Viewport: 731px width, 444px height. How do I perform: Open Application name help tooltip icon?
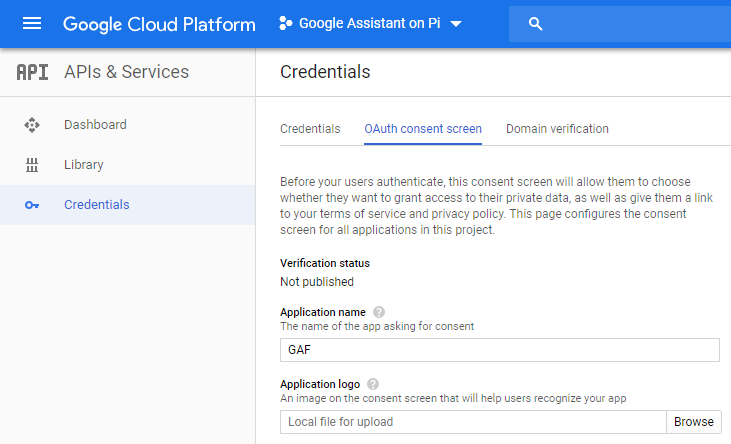pos(379,312)
